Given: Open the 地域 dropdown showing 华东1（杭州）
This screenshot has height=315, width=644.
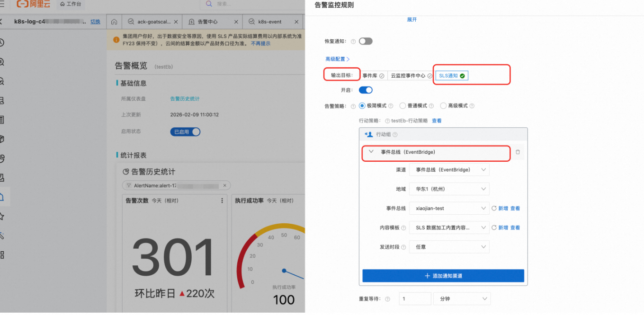Looking at the screenshot, I should [x=449, y=189].
